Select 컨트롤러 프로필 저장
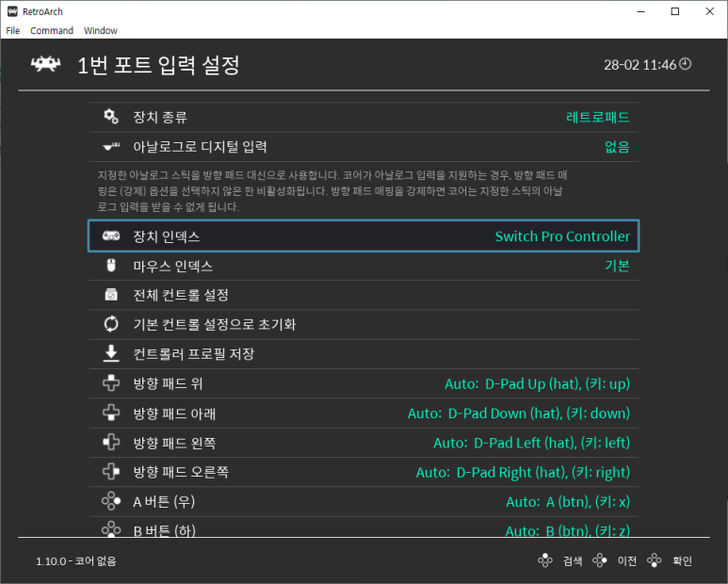 pos(364,354)
